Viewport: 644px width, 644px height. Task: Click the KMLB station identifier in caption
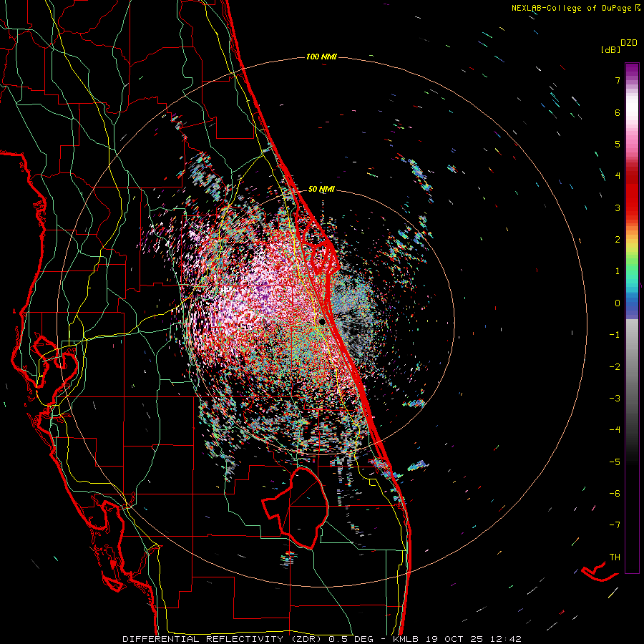[x=407, y=639]
